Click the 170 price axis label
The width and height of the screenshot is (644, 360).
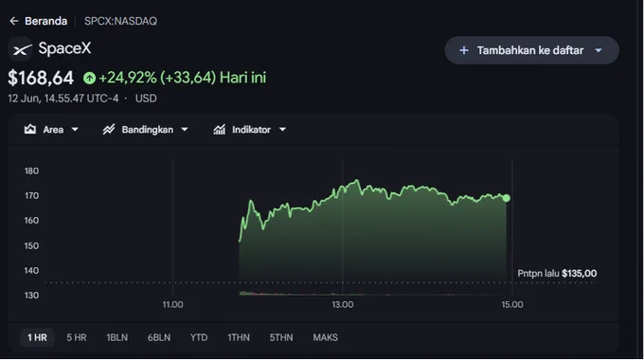tap(31, 196)
